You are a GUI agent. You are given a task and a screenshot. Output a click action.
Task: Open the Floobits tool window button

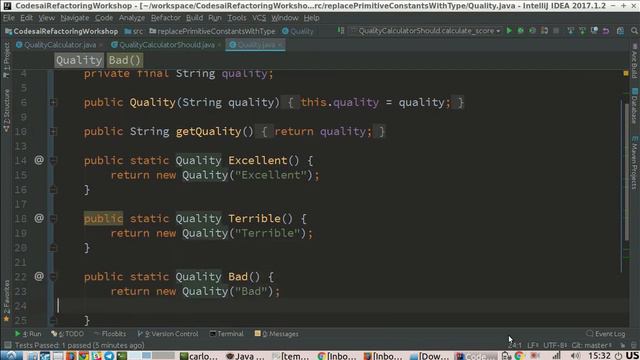tap(110, 334)
